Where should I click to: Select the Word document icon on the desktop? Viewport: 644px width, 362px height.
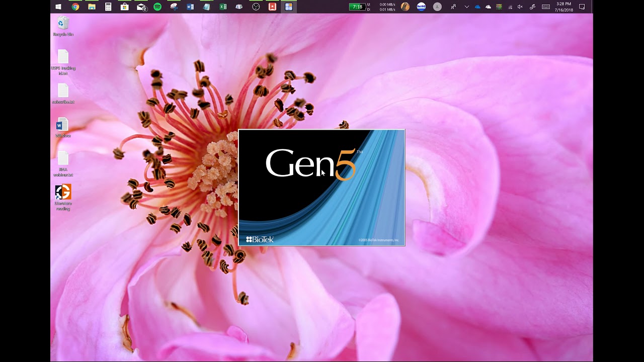[63, 128]
